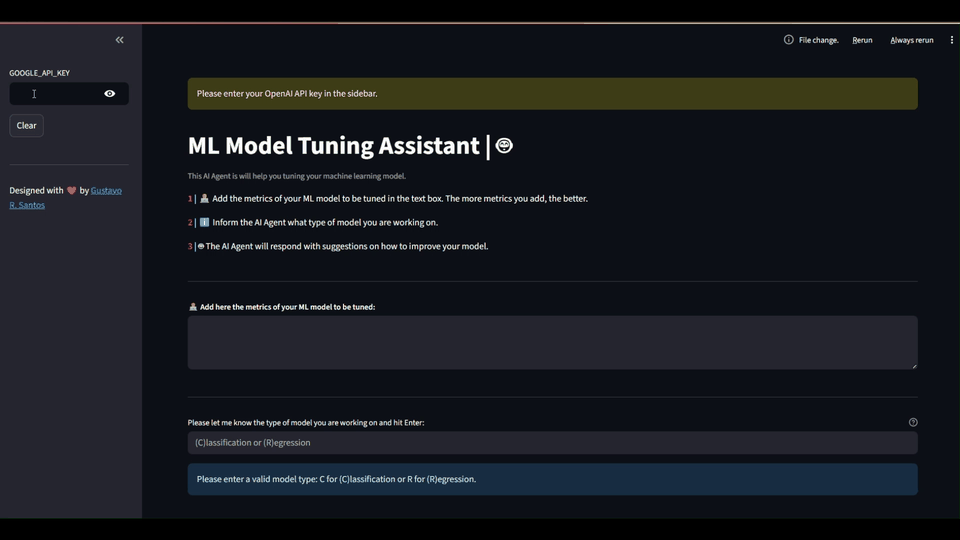
Task: Focus the (C)lassification or (R)egression input
Action: [552, 442]
